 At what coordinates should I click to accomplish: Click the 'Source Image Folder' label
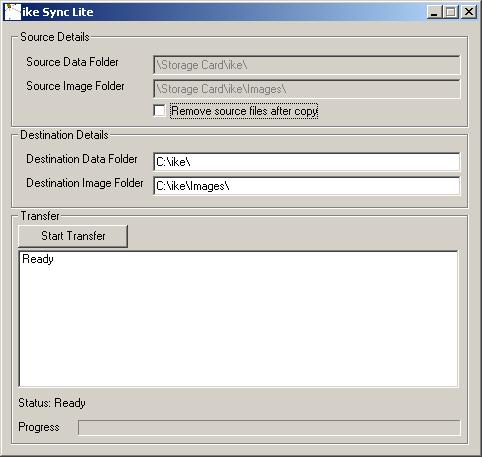(75, 86)
